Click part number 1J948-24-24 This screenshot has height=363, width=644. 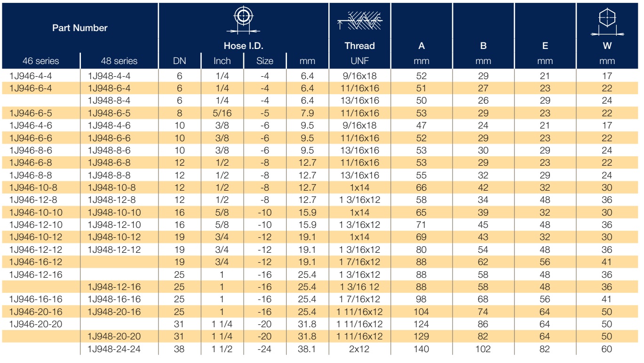click(114, 349)
